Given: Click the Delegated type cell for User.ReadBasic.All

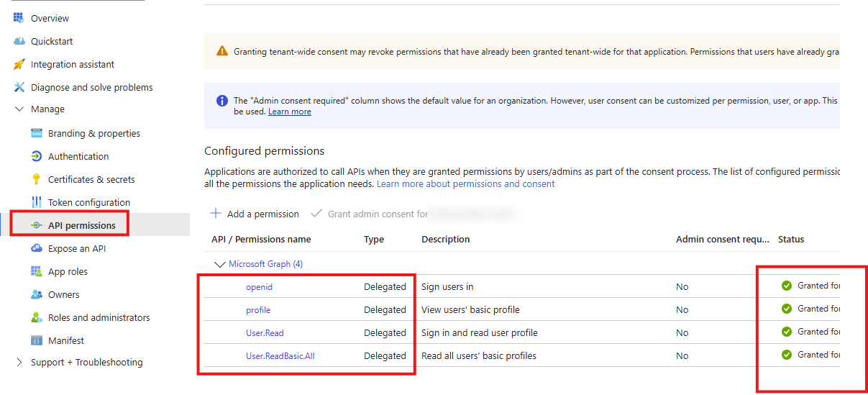Looking at the screenshot, I should 385,355.
